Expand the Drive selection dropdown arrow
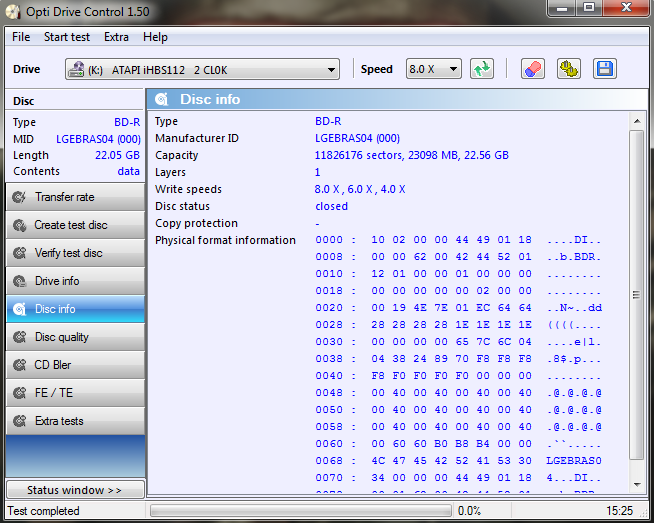Screen dimensions: 654x523 click(x=331, y=70)
